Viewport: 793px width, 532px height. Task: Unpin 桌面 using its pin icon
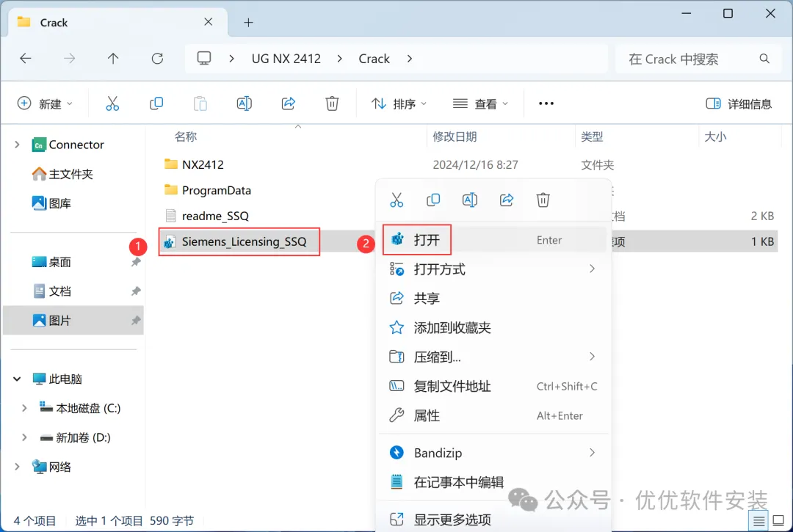[x=136, y=262]
